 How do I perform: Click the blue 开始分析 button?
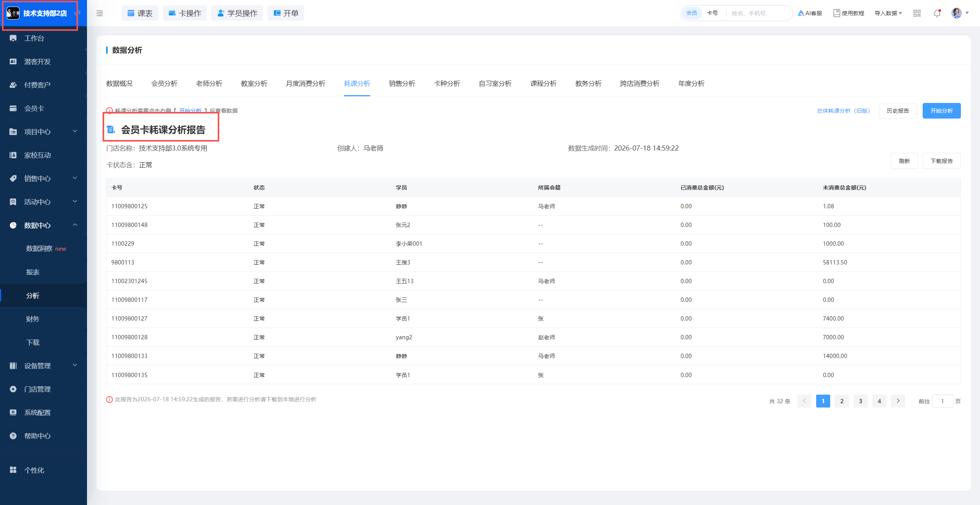(x=941, y=111)
